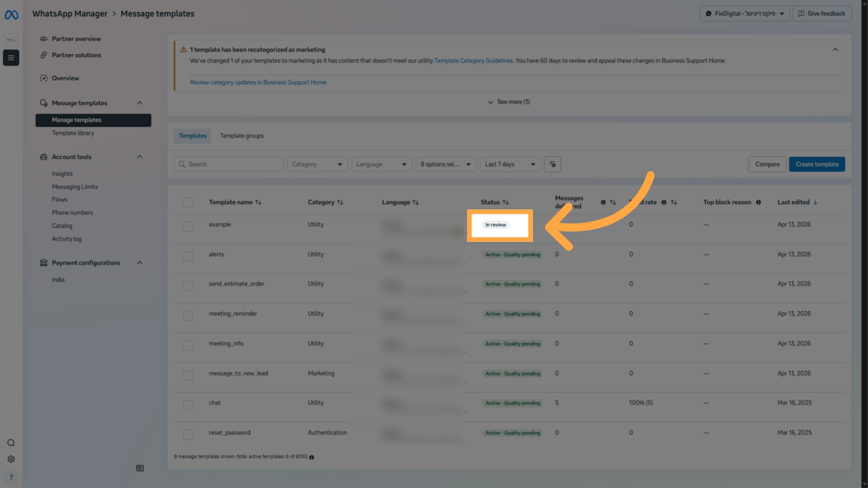Select the reset_password checkbox
The image size is (868, 488).
click(x=188, y=434)
